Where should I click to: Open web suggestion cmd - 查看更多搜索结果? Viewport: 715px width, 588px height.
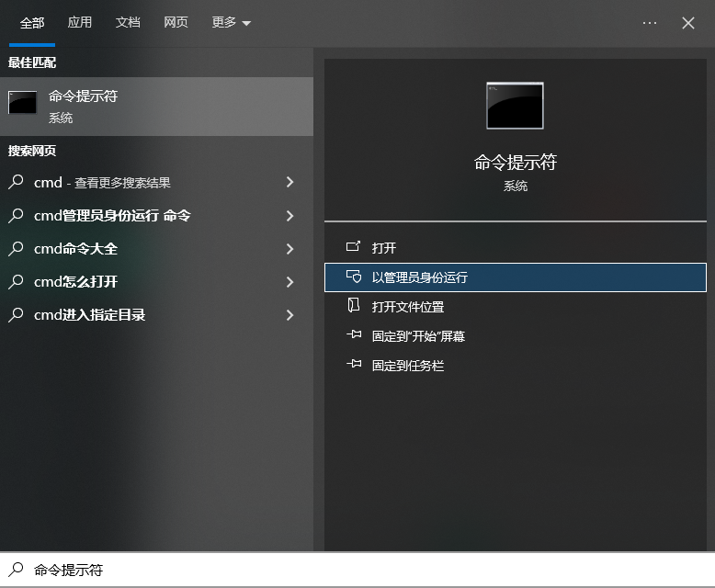coord(156,182)
